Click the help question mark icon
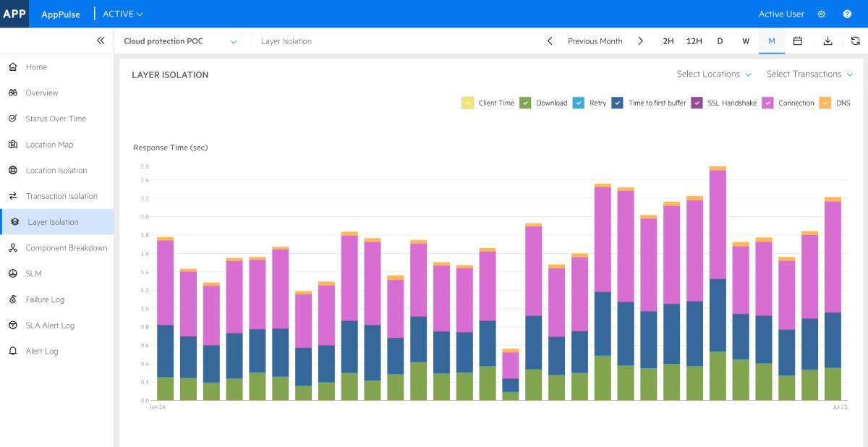 (x=847, y=14)
